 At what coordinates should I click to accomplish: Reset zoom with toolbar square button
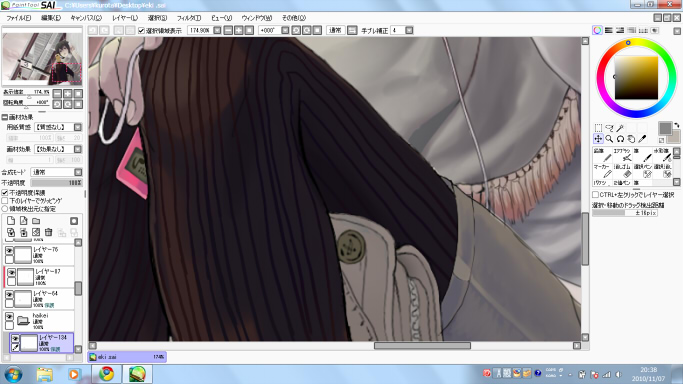tap(249, 30)
